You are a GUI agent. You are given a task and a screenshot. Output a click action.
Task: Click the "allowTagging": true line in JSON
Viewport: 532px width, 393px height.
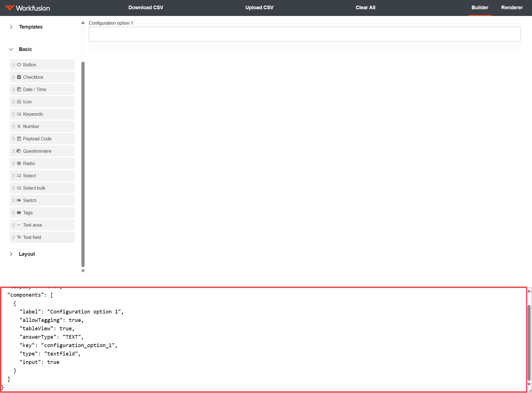point(51,320)
